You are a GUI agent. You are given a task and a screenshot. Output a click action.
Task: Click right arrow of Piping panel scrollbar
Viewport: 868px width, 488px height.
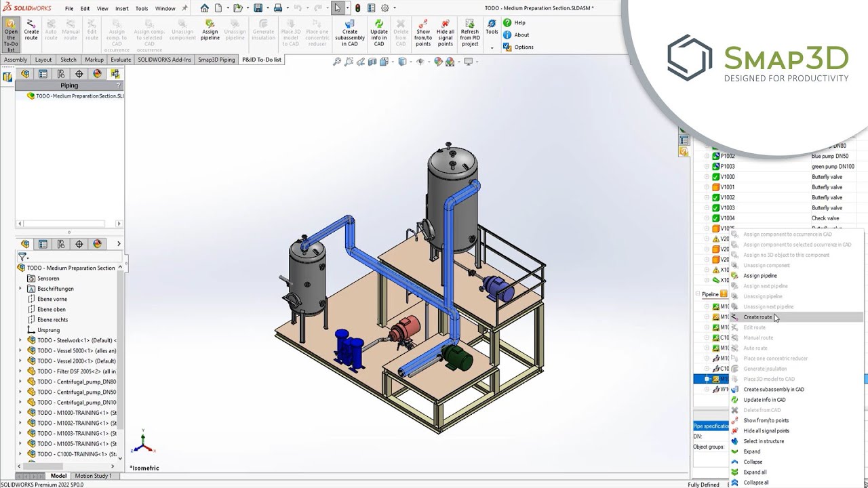(x=119, y=224)
